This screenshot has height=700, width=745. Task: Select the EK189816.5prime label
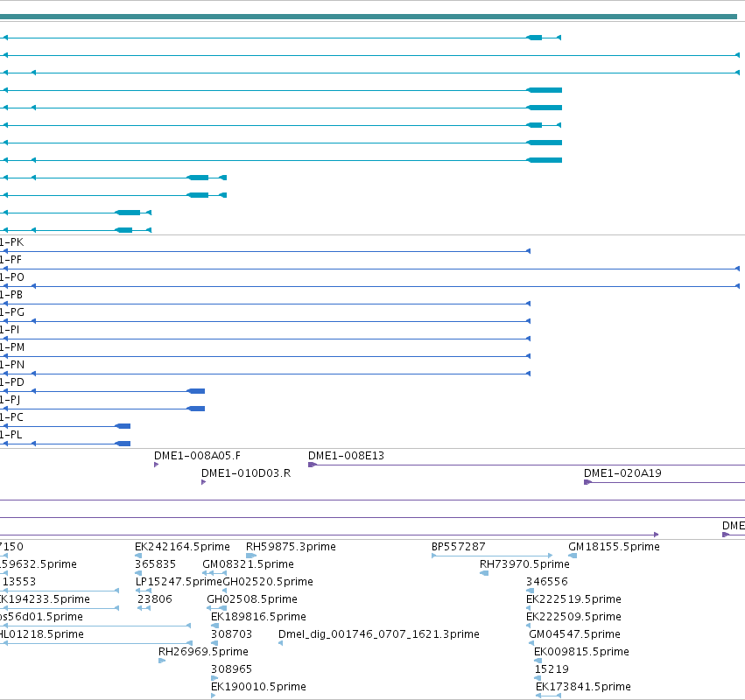(x=258, y=618)
